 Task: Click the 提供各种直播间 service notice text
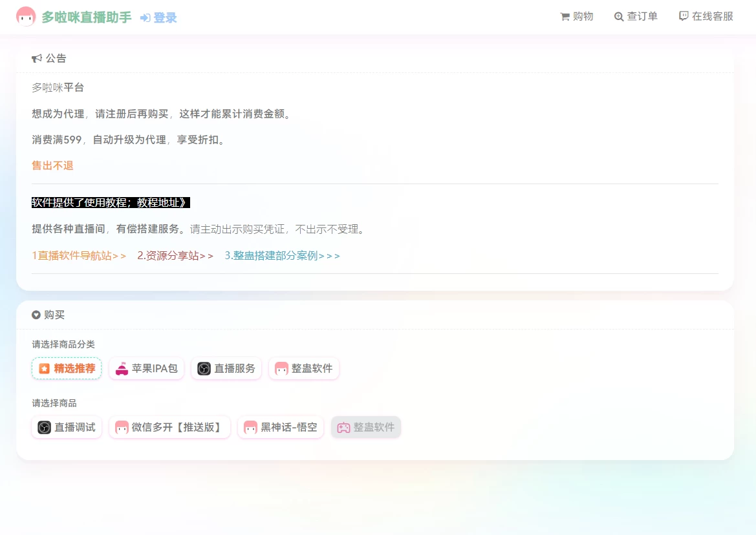point(198,229)
